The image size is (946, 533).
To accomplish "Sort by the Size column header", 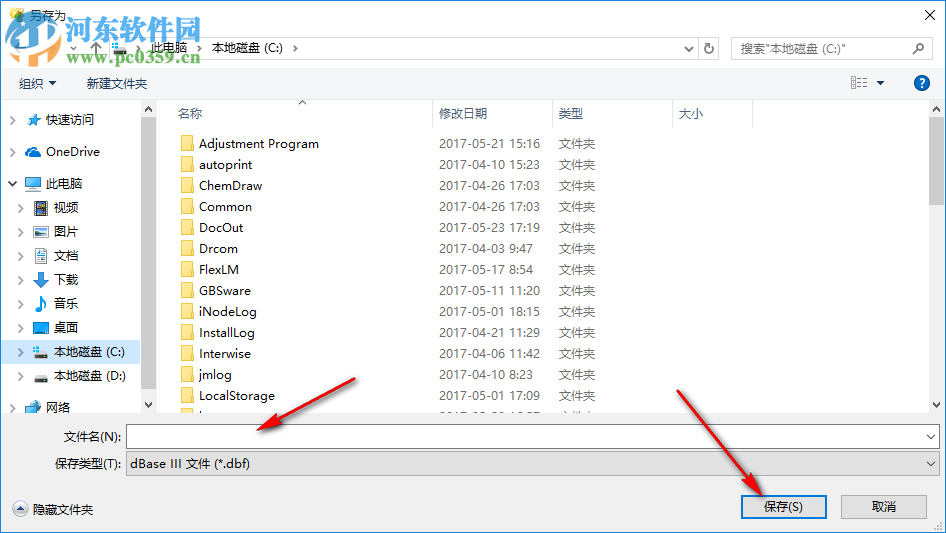I will pos(691,113).
